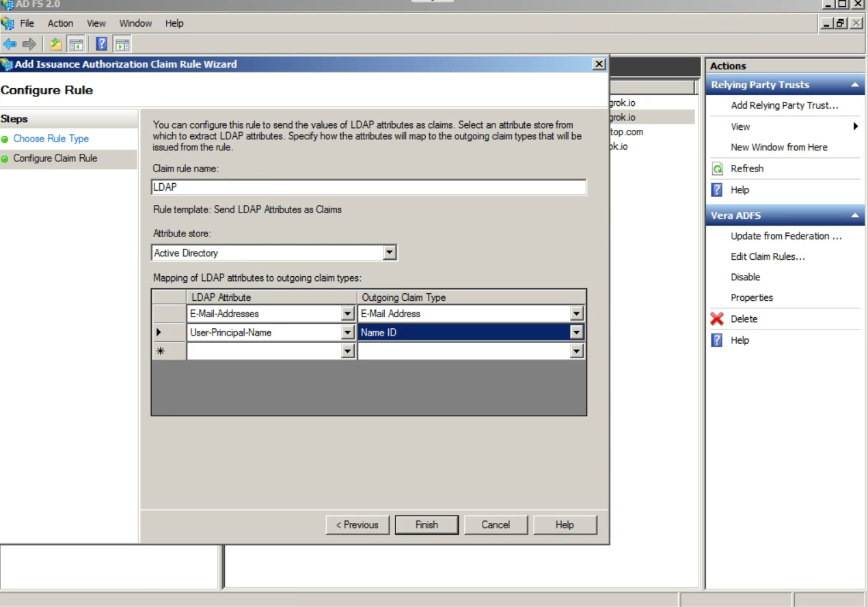Open the E-Mail Address claim type dropdown
Viewport: 868px width, 607px height.
click(x=577, y=314)
